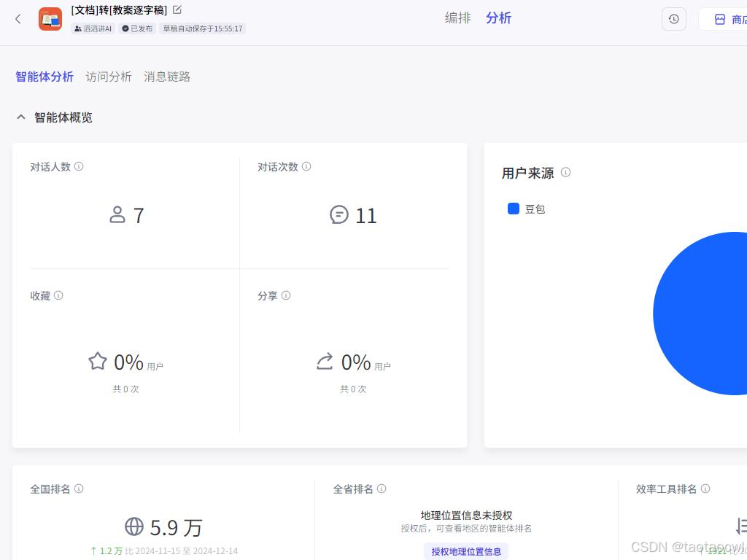
Task: Switch to the 编排 tab
Action: click(x=457, y=17)
